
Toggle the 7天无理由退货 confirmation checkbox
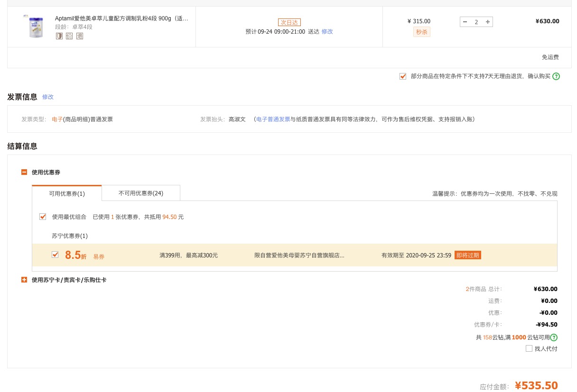[x=403, y=76]
